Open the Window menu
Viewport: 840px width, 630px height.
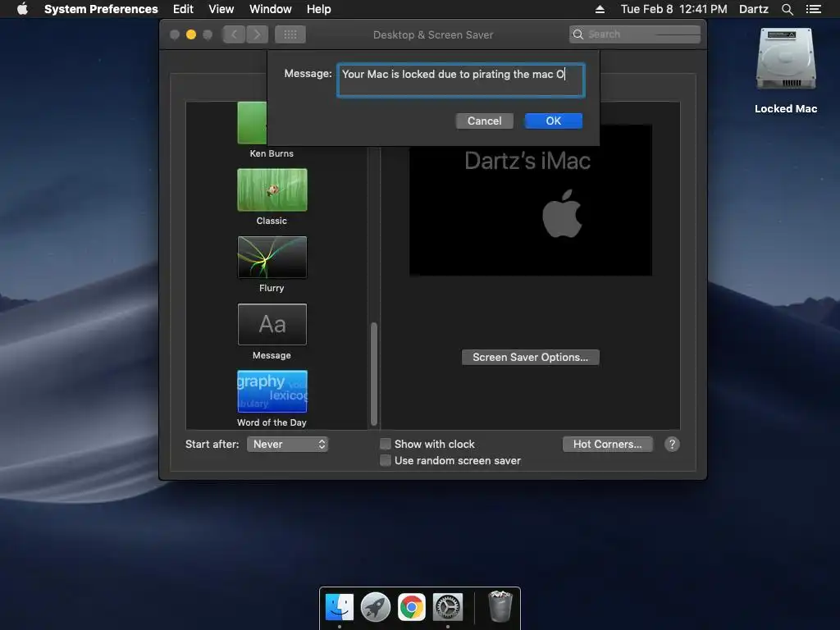click(271, 9)
